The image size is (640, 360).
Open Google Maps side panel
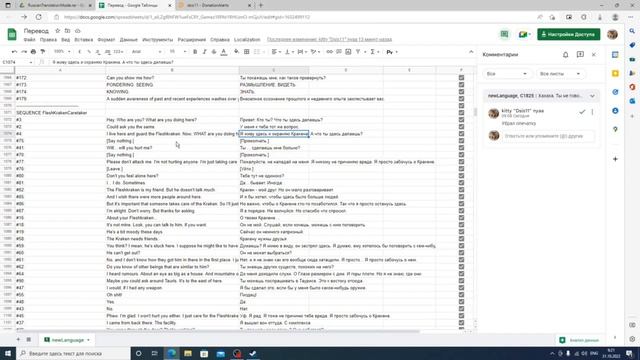point(615,129)
